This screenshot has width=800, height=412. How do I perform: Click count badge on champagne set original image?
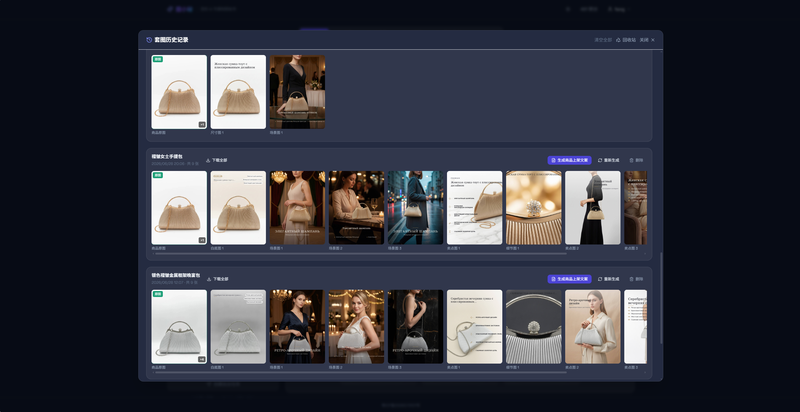tap(202, 240)
